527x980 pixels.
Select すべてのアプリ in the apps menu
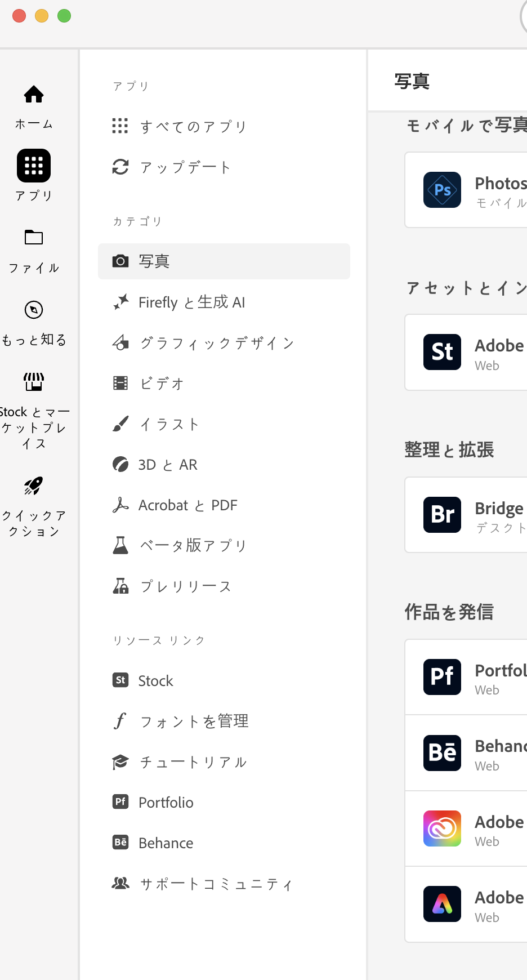pyautogui.click(x=193, y=126)
